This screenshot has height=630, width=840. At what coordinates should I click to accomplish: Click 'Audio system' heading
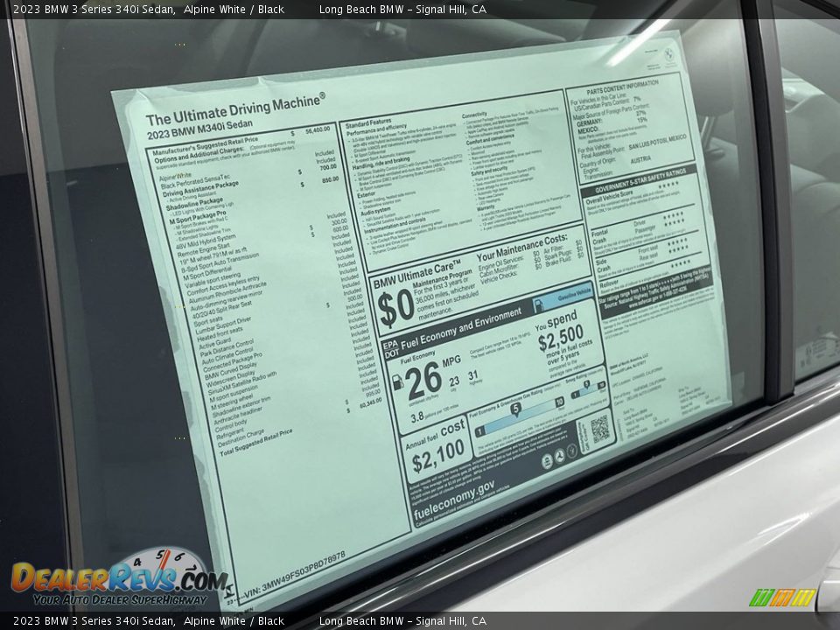[375, 211]
